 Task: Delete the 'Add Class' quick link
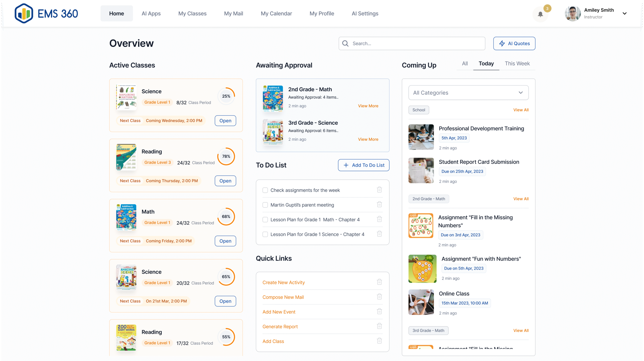(379, 341)
